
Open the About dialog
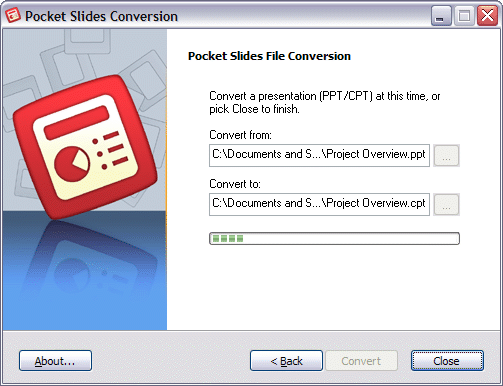(55, 361)
